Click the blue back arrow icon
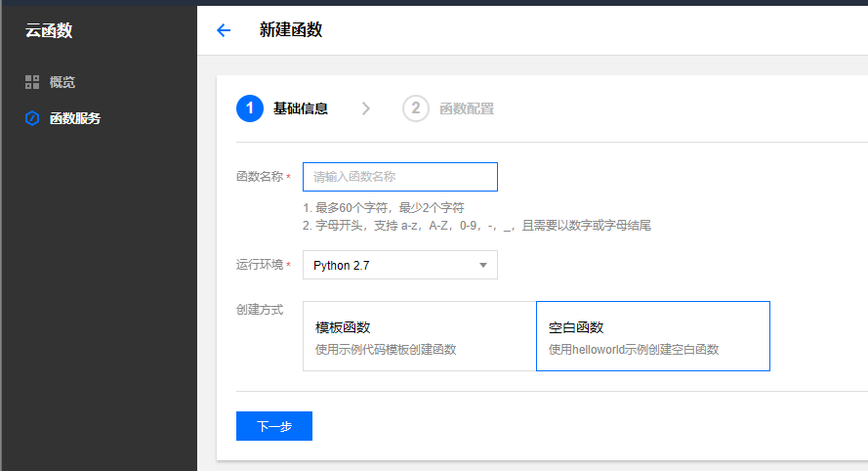The image size is (868, 471). coord(224,30)
